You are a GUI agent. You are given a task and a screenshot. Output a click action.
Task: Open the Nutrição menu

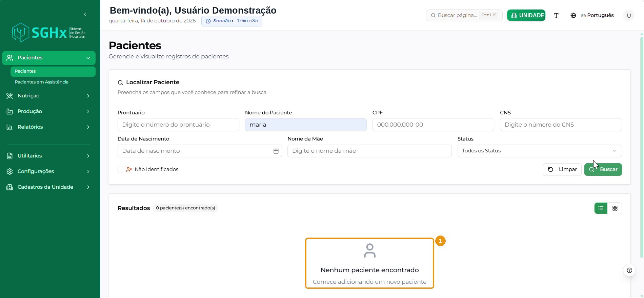49,96
